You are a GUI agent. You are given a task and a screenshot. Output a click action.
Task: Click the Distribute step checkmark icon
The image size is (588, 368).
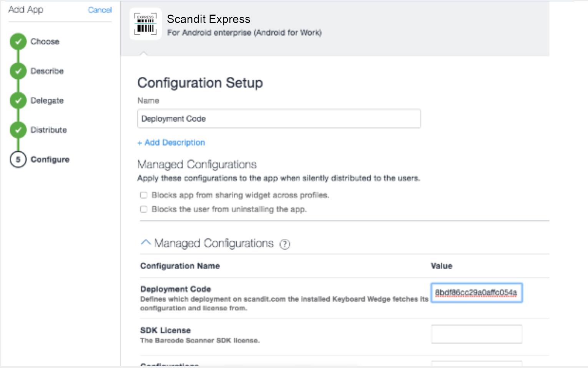click(x=18, y=130)
